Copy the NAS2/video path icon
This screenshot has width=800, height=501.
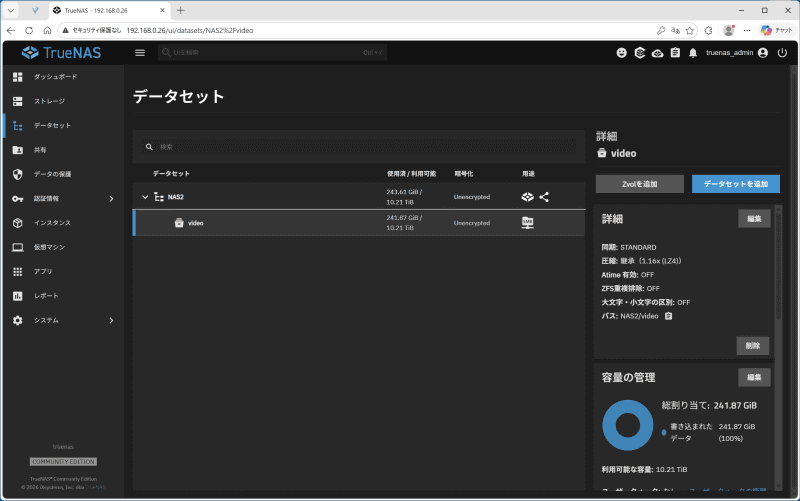(668, 316)
